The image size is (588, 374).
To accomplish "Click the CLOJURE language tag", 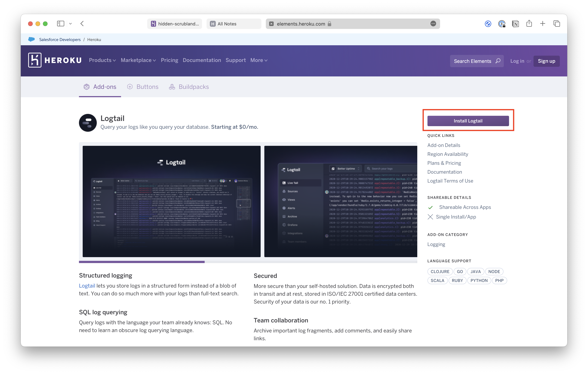I will pos(440,272).
